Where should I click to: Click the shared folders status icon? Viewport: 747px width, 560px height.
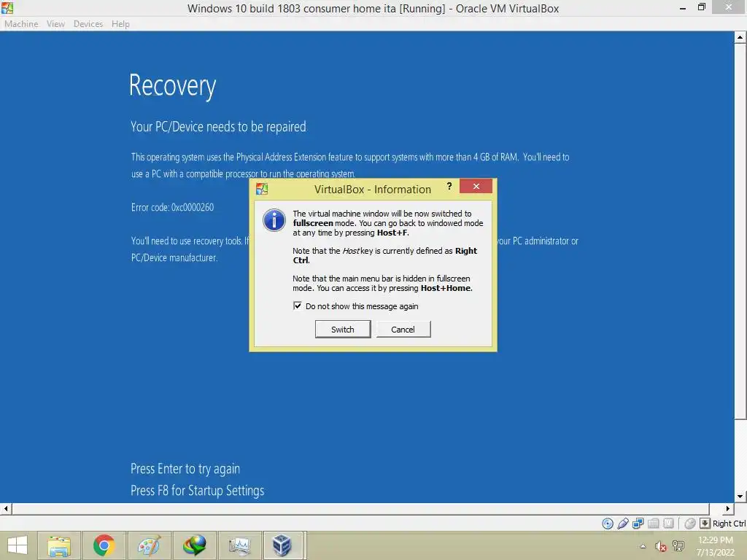654,524
